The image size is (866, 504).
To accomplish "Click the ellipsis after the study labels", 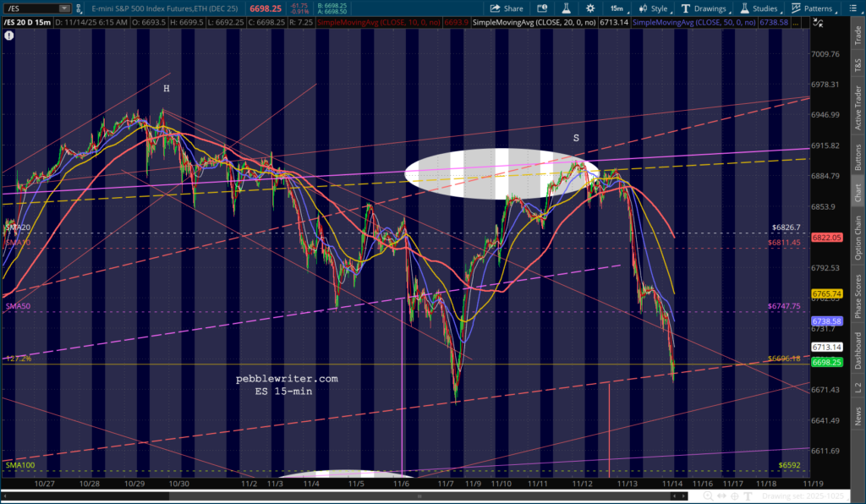I will pos(796,23).
